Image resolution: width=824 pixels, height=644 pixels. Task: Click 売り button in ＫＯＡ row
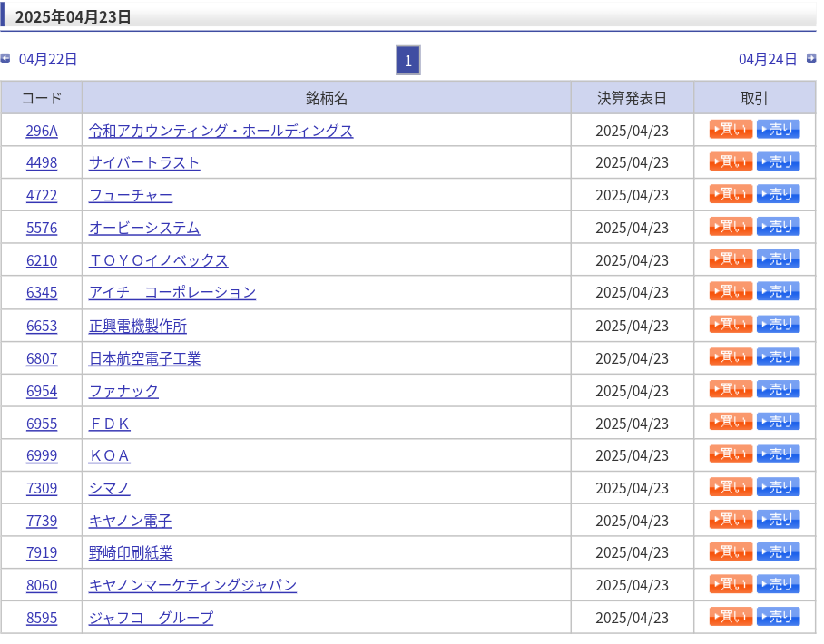[778, 454]
